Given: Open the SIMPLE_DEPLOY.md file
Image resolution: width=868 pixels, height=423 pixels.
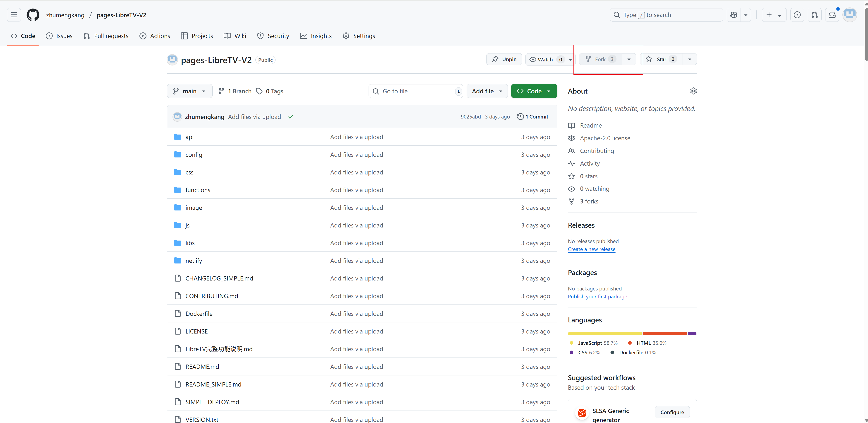Looking at the screenshot, I should tap(212, 402).
